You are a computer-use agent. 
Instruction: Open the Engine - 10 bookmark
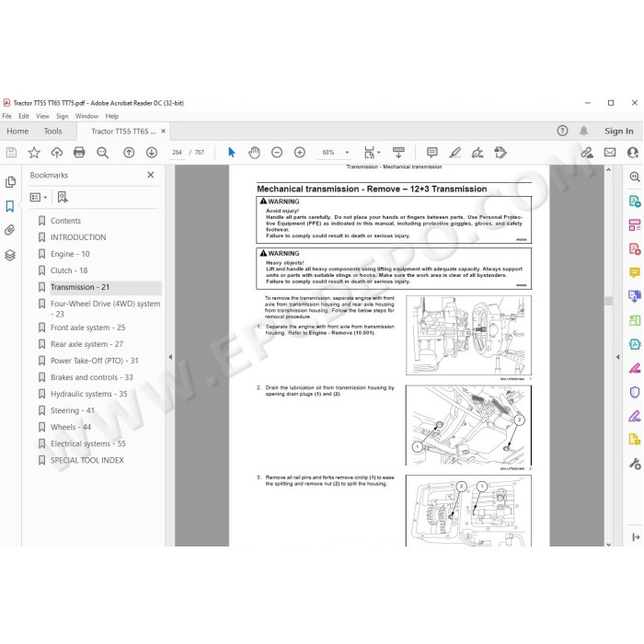70,254
